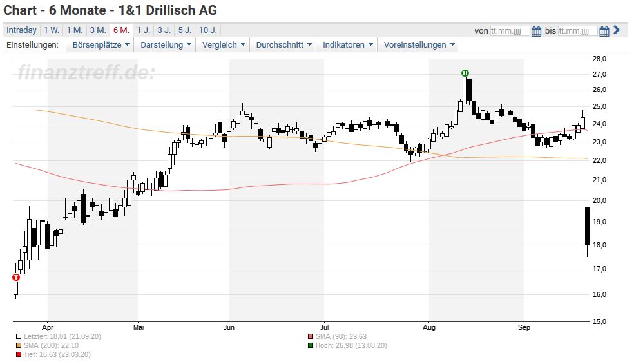Click the 'Aug' axis label
The width and height of the screenshot is (634, 364).
pyautogui.click(x=429, y=327)
